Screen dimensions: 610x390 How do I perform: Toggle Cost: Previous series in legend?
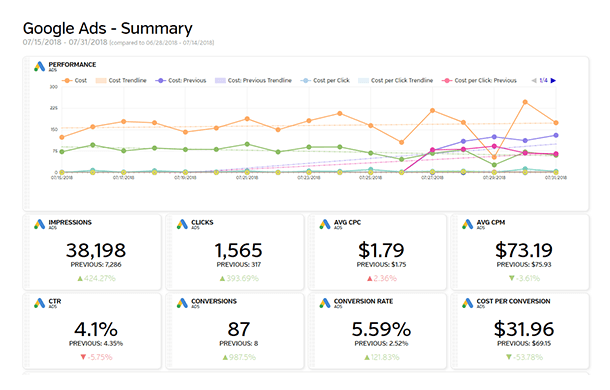pyautogui.click(x=181, y=81)
